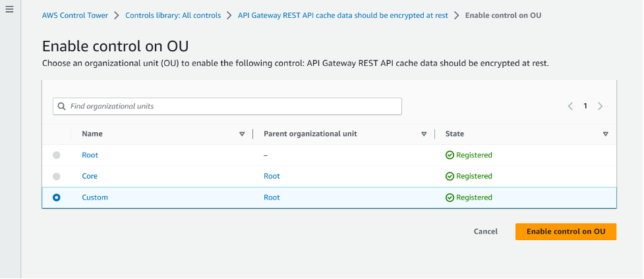Open Root parent link in Custom row

click(272, 197)
